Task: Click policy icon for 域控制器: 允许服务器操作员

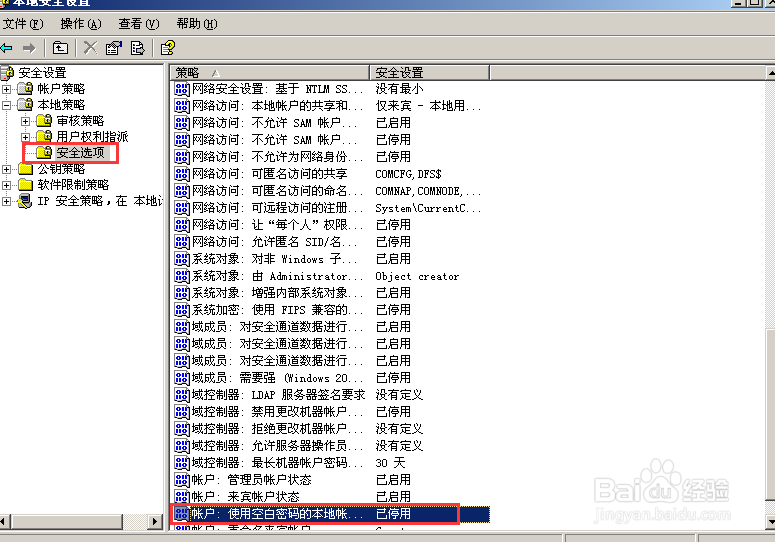Action: tap(182, 446)
